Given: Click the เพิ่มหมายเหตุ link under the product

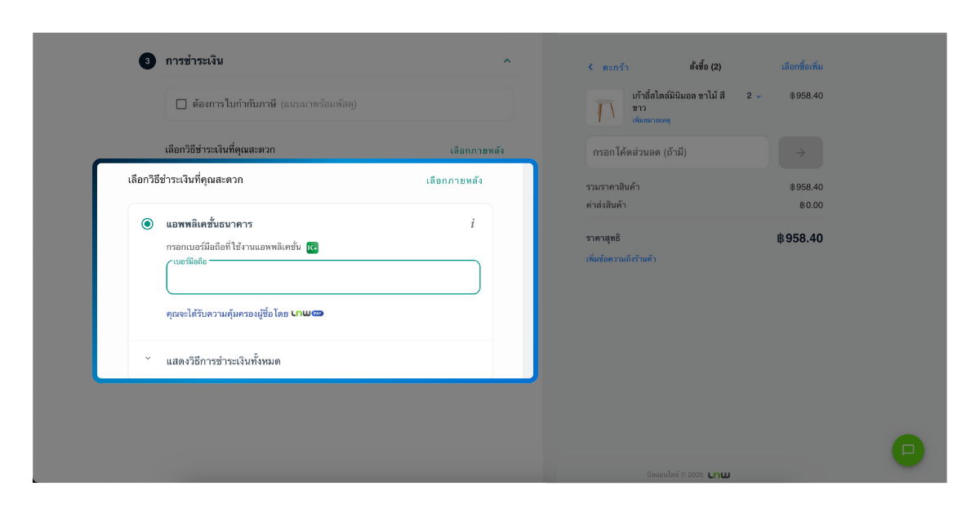Looking at the screenshot, I should coord(651,120).
